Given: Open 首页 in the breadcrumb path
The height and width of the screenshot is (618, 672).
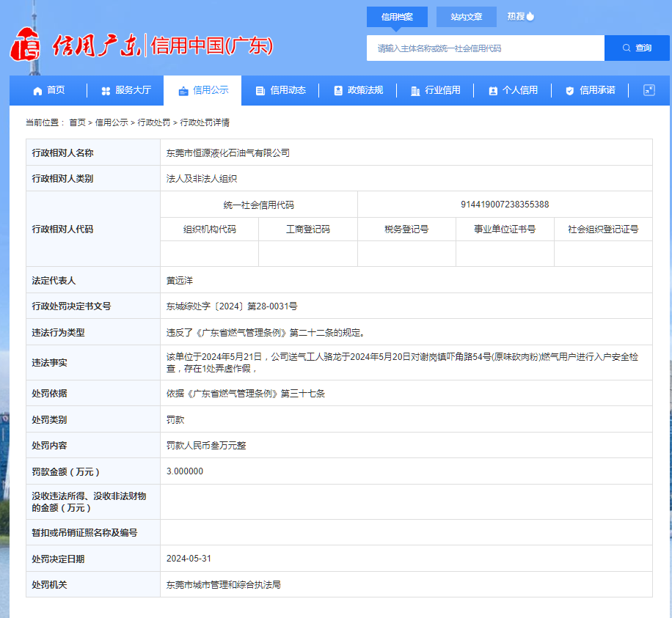Looking at the screenshot, I should (77, 122).
